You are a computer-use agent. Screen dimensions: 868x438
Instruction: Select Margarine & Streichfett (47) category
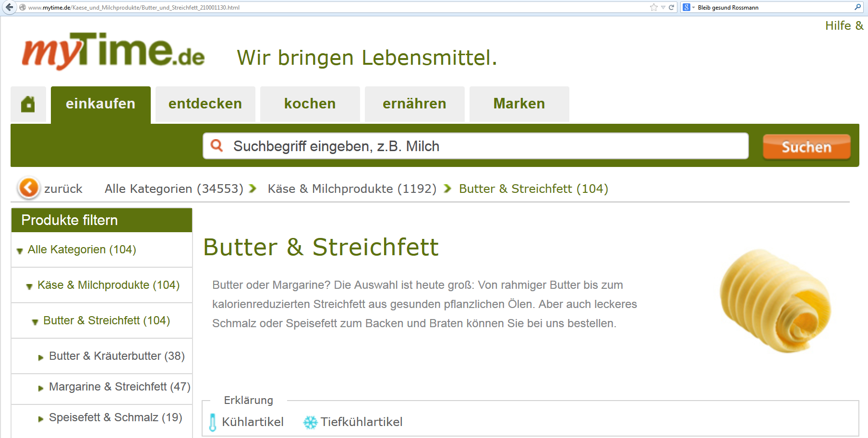tap(120, 387)
